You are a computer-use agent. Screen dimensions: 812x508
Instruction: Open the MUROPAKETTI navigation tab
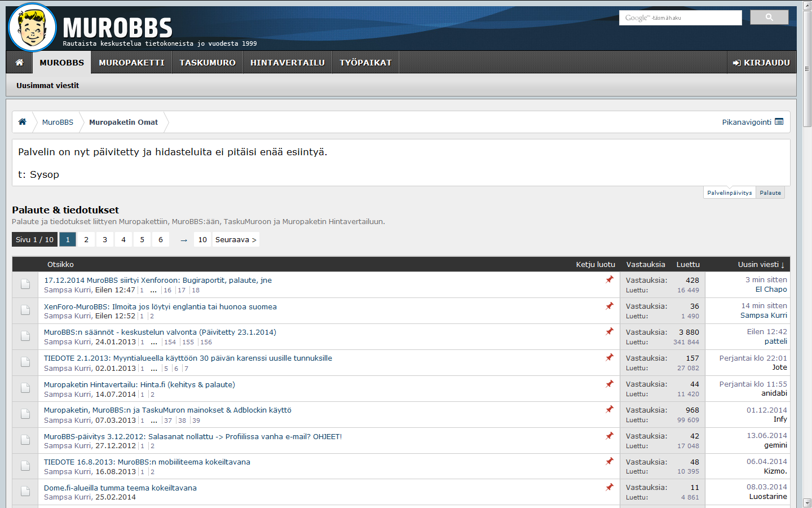click(x=132, y=63)
